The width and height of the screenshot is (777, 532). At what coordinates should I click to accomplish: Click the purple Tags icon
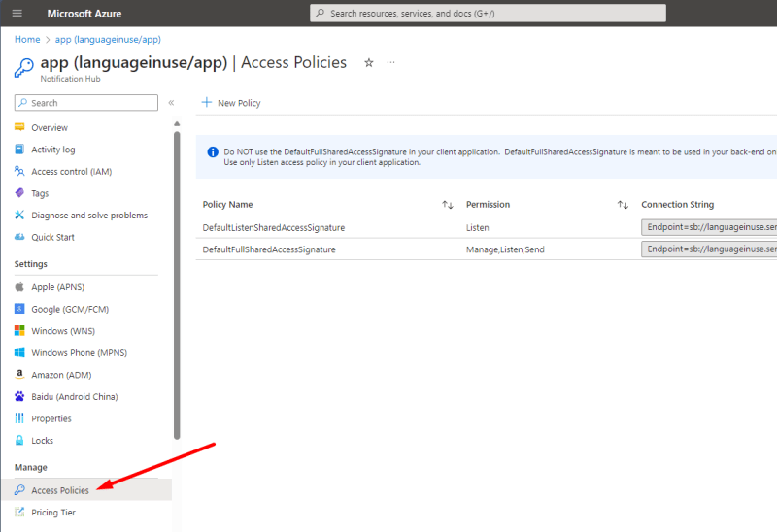coord(19,192)
